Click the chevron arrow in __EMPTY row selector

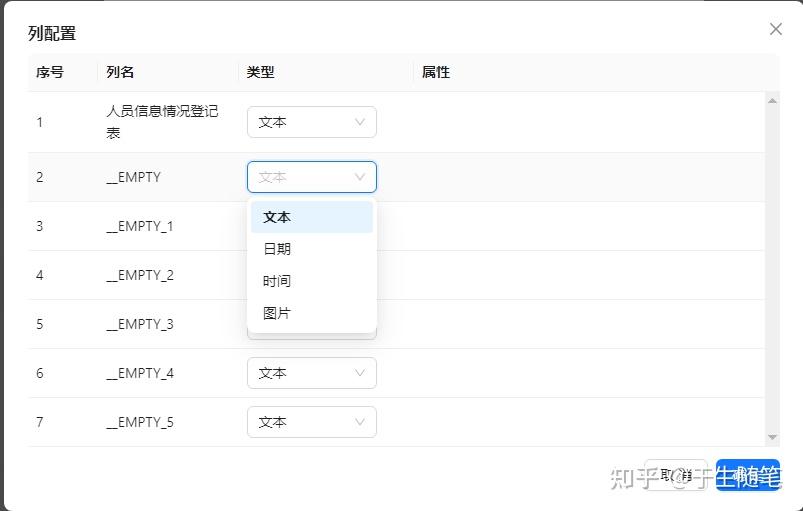point(360,177)
